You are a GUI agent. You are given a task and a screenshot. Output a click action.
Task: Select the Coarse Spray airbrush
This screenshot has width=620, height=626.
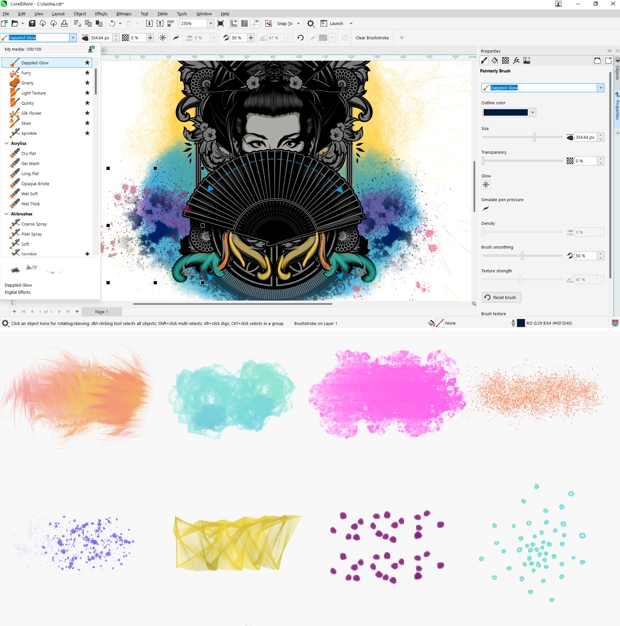47,224
